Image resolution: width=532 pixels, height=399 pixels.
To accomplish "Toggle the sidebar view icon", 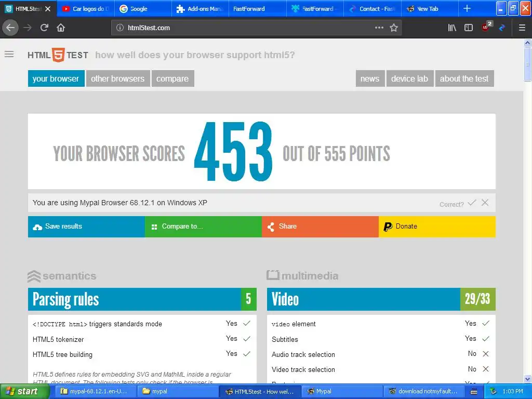I will pyautogui.click(x=469, y=28).
